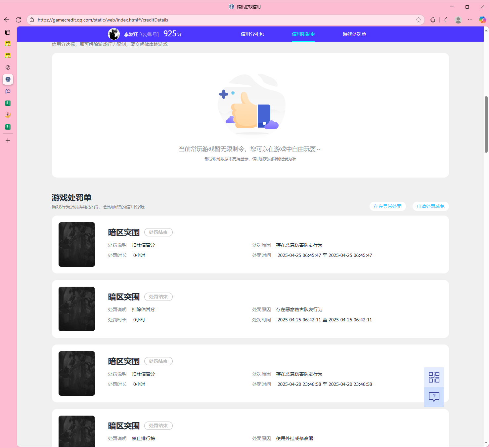This screenshot has height=448, width=490.
Task: Open the help question chat floating button
Action: pos(434,397)
